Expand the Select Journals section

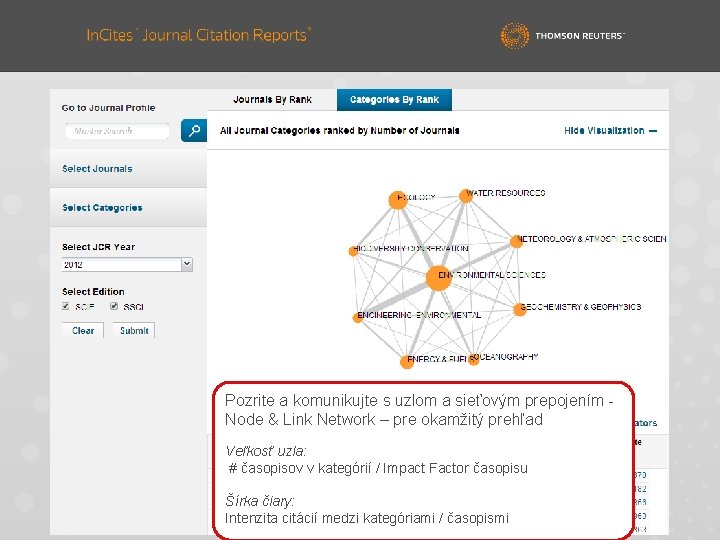[x=128, y=169]
